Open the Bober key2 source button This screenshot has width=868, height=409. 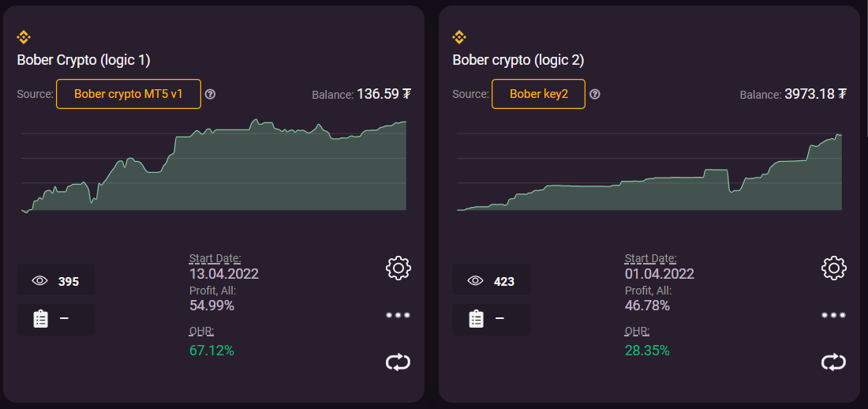538,94
